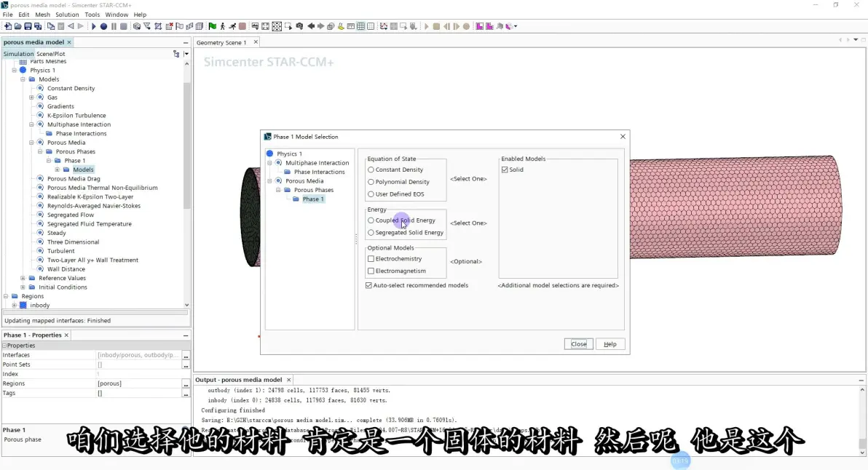Image resolution: width=868 pixels, height=470 pixels.
Task: Click the green flag toolbar icon
Action: pos(213,26)
